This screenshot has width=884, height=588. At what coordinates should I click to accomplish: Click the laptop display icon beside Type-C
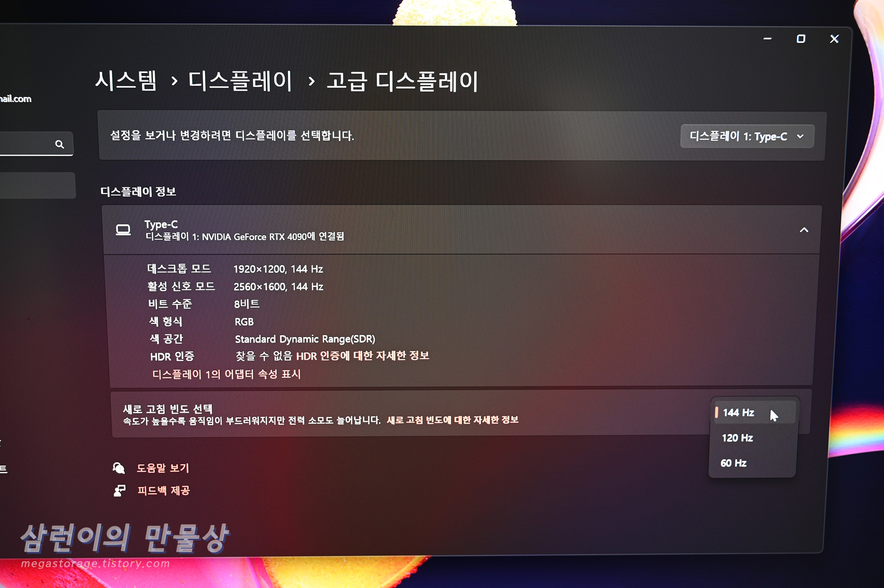(x=123, y=230)
